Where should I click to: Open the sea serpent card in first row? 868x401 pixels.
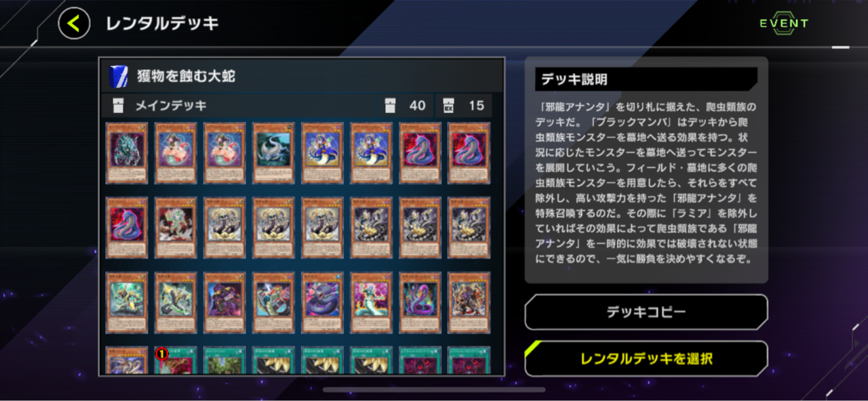(273, 153)
